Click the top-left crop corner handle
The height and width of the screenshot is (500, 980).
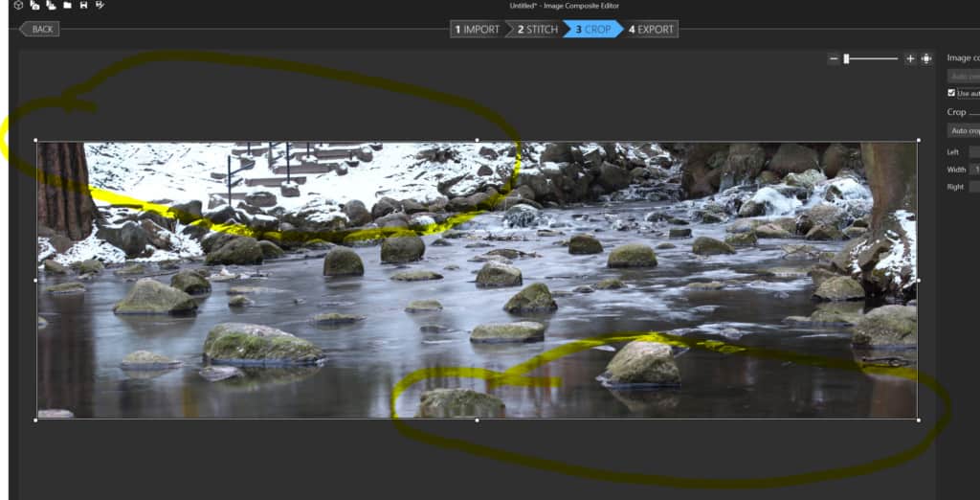(35, 140)
